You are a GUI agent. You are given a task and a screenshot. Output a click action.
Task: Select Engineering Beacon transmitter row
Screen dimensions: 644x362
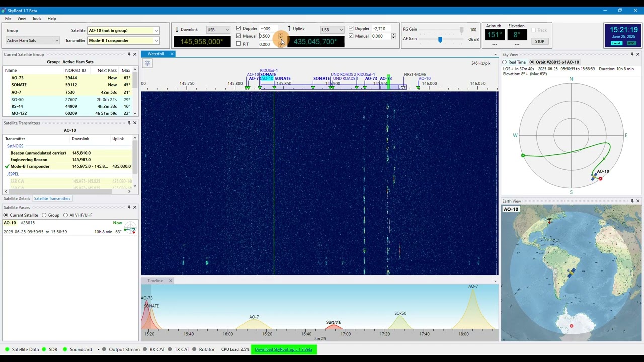[67, 160]
